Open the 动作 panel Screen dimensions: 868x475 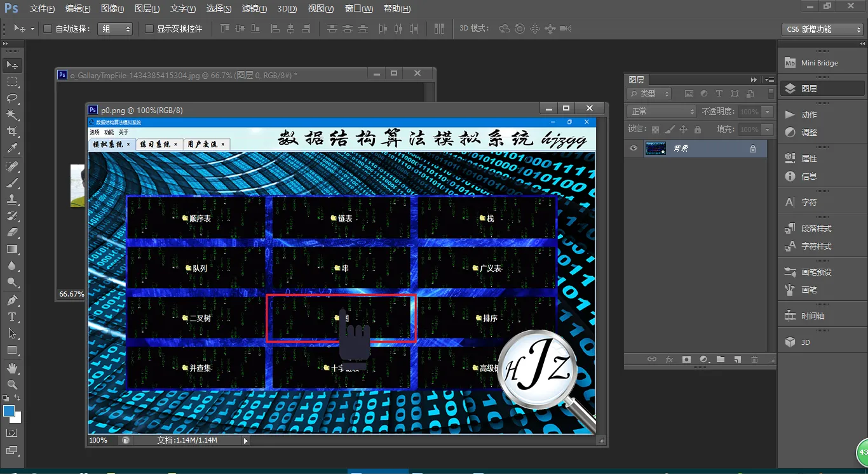coord(823,115)
